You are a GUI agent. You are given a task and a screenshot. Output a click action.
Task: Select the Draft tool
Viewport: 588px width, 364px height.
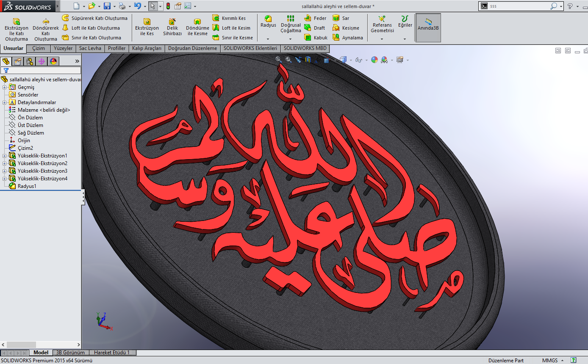pyautogui.click(x=315, y=28)
